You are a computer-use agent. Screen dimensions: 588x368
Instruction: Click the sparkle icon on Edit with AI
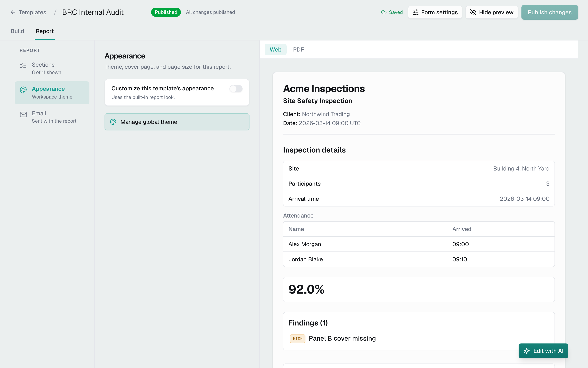click(527, 351)
